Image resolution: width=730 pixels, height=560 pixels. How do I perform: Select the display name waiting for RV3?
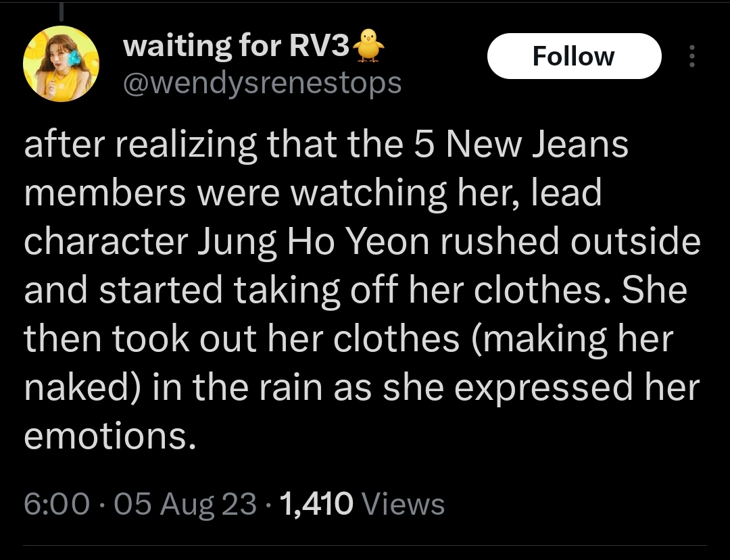[236, 46]
